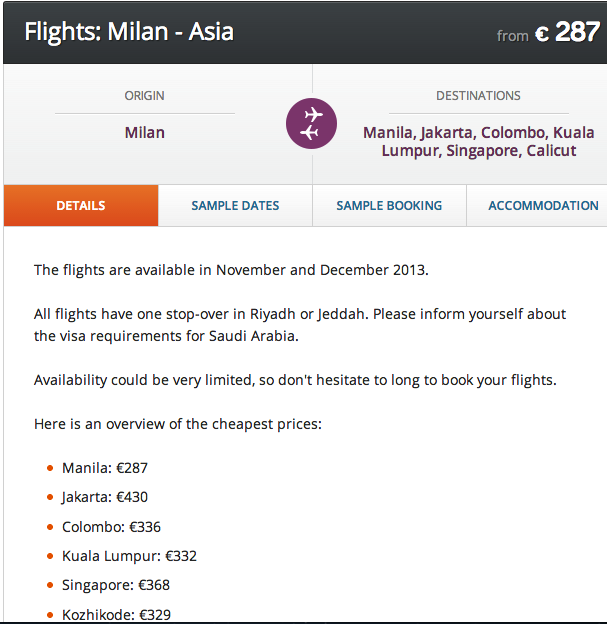The width and height of the screenshot is (607, 624).
Task: Click the € 287 starting price
Action: (x=566, y=33)
